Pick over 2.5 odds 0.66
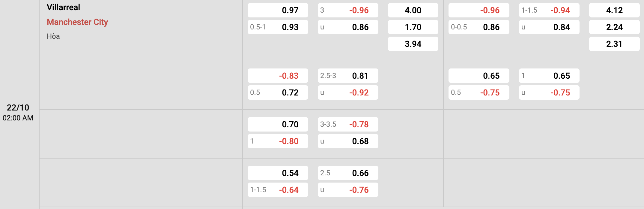The width and height of the screenshot is (644, 209). point(348,173)
